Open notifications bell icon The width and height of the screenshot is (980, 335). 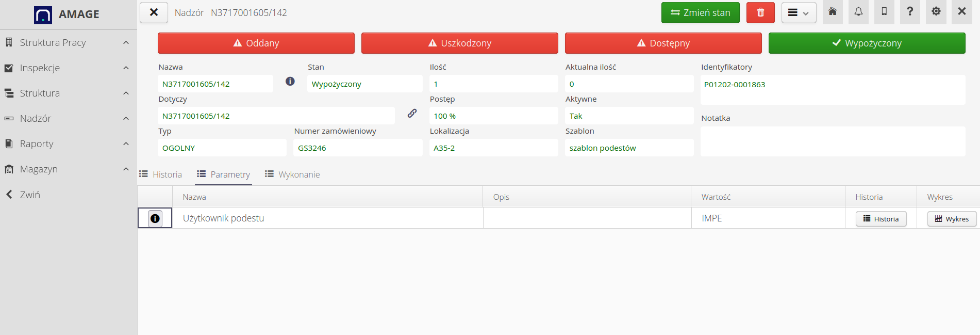[858, 12]
